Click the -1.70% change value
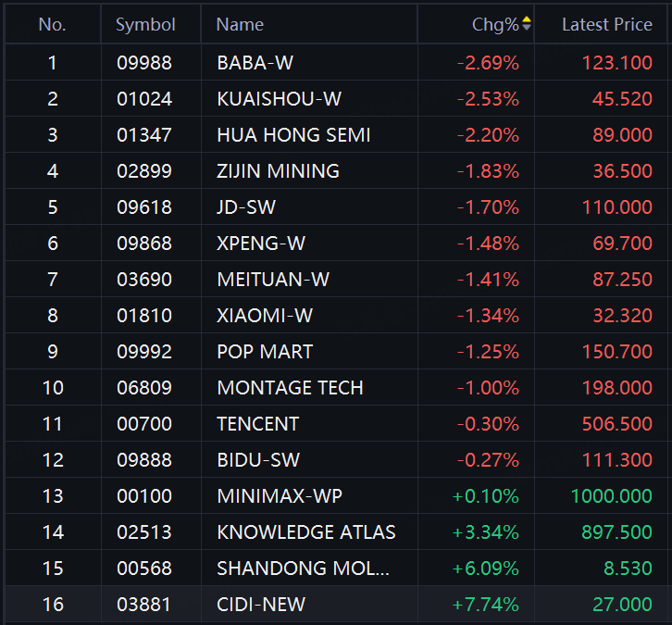Image resolution: width=672 pixels, height=625 pixels. point(488,207)
